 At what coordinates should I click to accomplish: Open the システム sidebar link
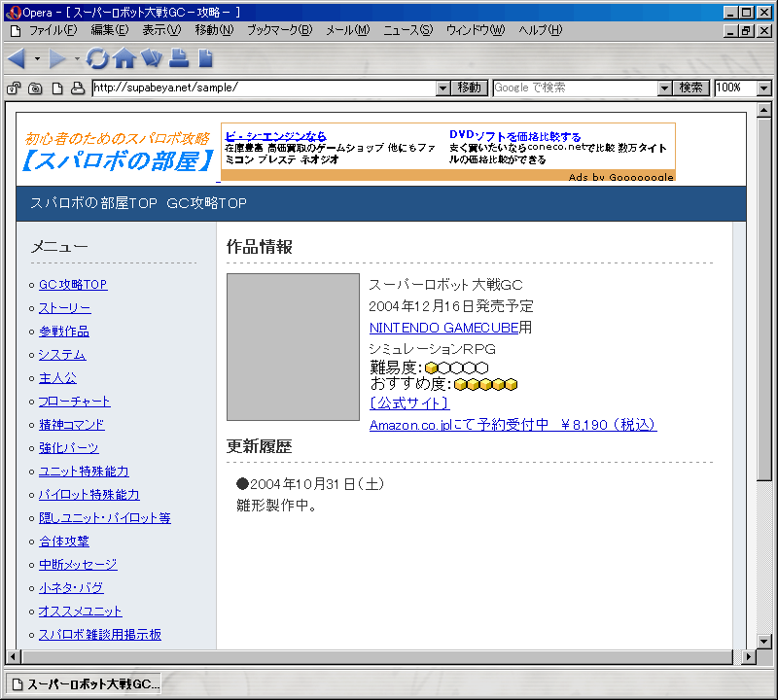coord(62,355)
